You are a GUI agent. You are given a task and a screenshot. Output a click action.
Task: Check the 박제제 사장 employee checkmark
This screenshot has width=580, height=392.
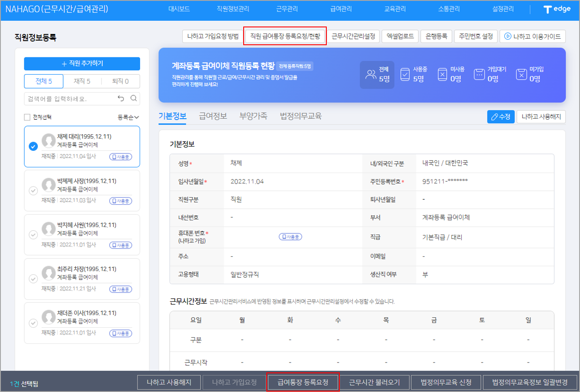[33, 191]
